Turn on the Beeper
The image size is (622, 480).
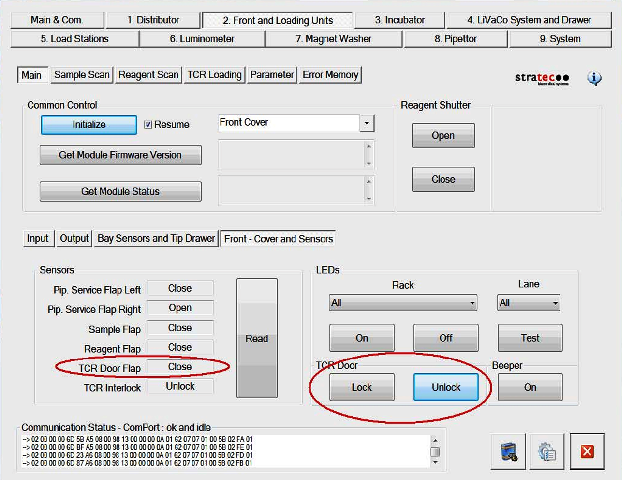(529, 387)
